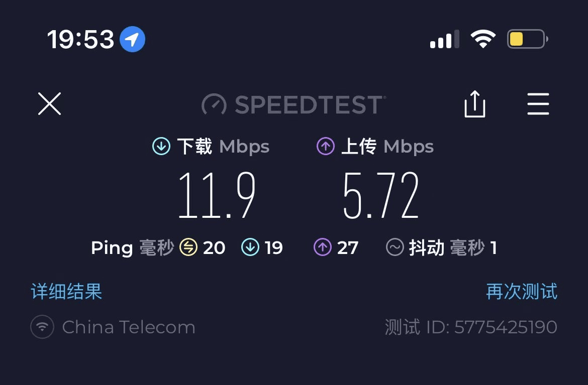Tap the 11.9 download speed value

click(217, 195)
